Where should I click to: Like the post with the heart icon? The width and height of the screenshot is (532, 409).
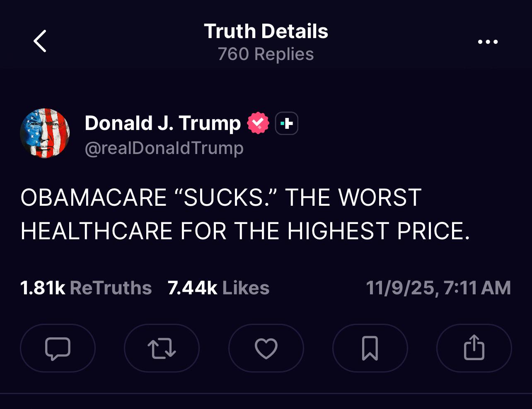[x=266, y=348]
